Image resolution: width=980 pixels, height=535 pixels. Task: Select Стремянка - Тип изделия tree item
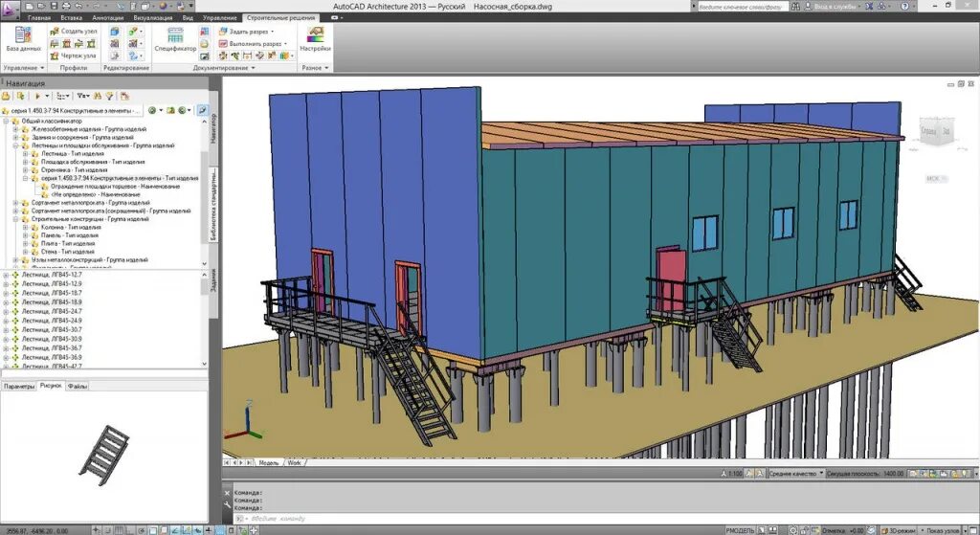74,170
